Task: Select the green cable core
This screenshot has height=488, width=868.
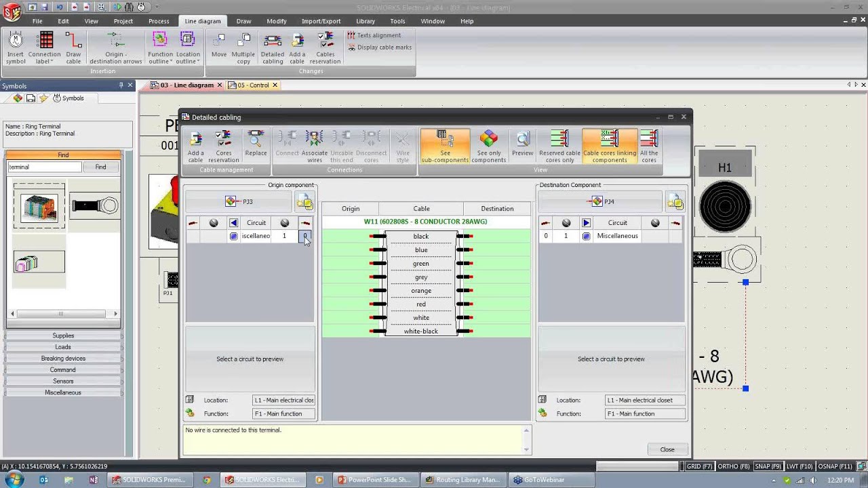Action: pyautogui.click(x=421, y=264)
